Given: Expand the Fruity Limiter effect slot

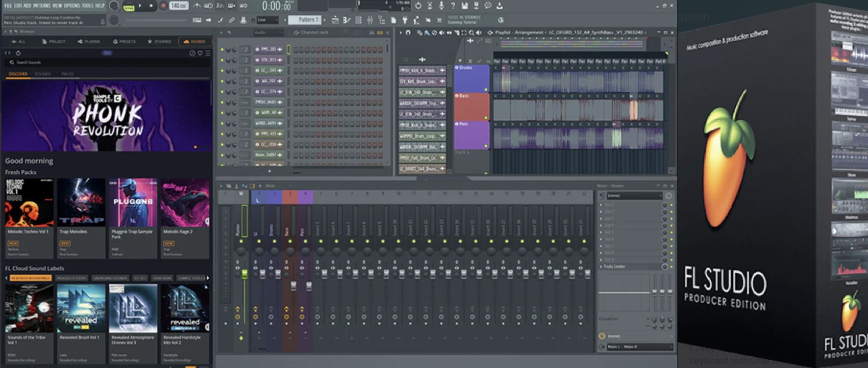Looking at the screenshot, I should click(x=601, y=266).
